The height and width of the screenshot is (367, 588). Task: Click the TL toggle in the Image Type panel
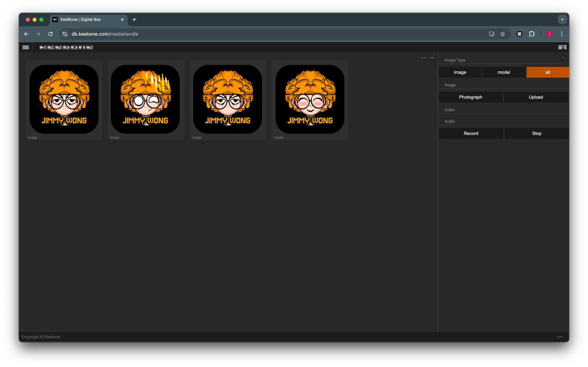click(563, 58)
